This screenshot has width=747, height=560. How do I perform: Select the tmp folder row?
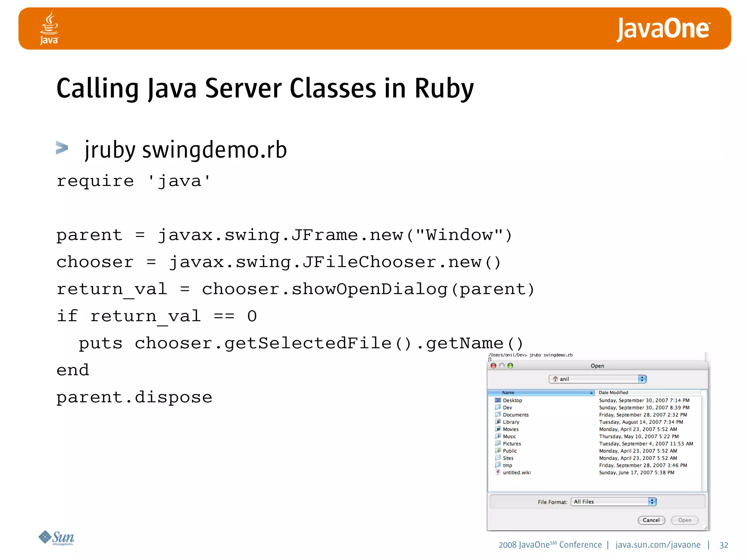(507, 465)
